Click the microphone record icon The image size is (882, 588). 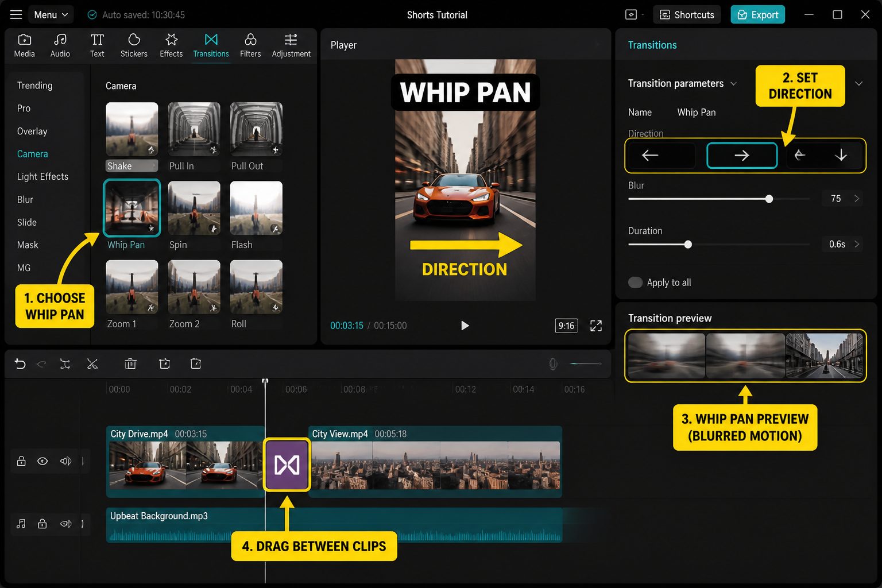[x=553, y=364]
